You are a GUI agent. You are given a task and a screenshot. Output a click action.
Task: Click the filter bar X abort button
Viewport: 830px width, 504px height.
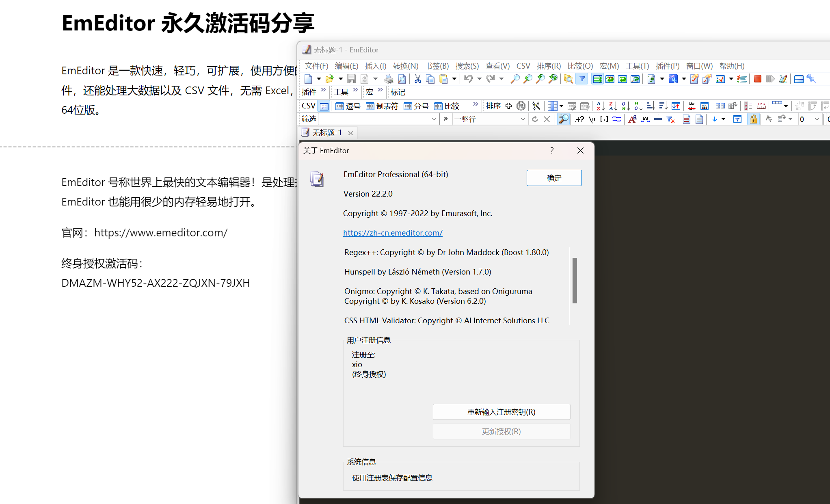pyautogui.click(x=547, y=119)
